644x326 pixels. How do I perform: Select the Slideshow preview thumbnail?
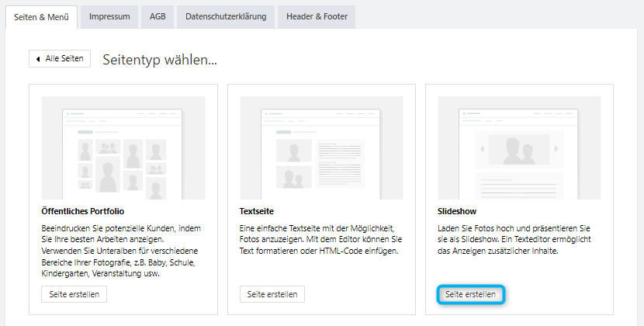[x=519, y=148]
